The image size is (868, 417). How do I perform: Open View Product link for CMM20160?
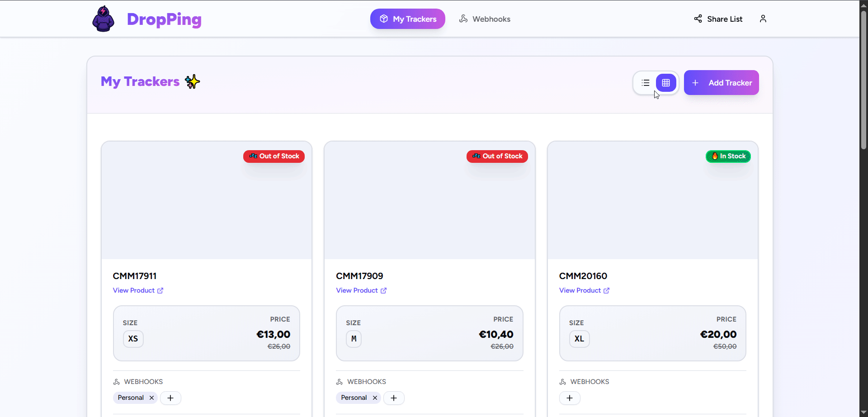click(x=584, y=290)
